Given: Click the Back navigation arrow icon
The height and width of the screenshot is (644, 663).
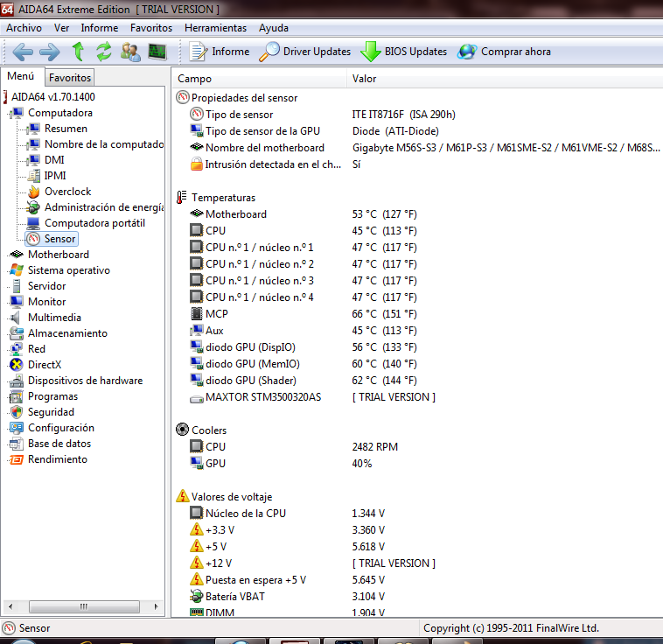Looking at the screenshot, I should 23,52.
